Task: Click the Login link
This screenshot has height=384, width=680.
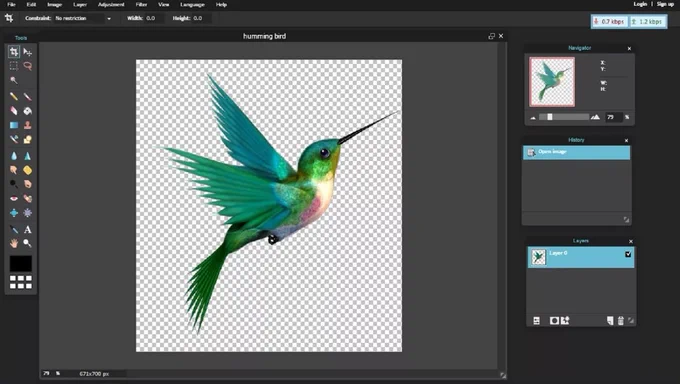Action: (640, 4)
